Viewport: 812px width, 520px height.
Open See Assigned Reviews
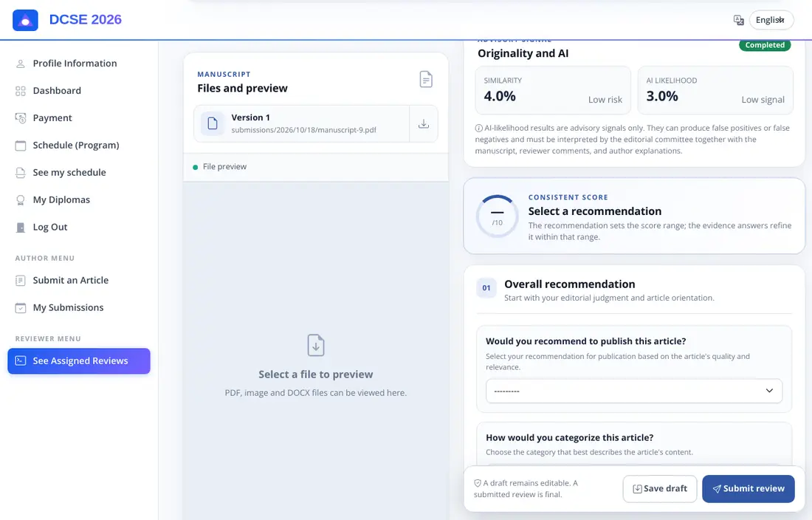point(79,361)
